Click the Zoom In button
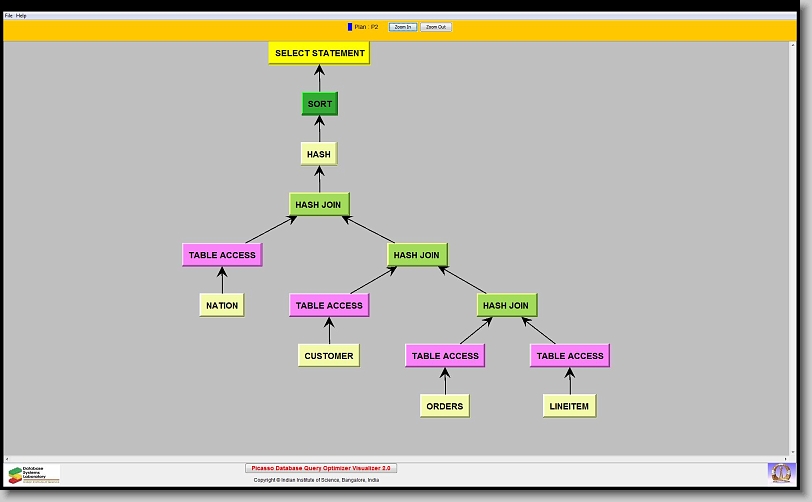Screen dimensions: 812x502 (x=402, y=27)
